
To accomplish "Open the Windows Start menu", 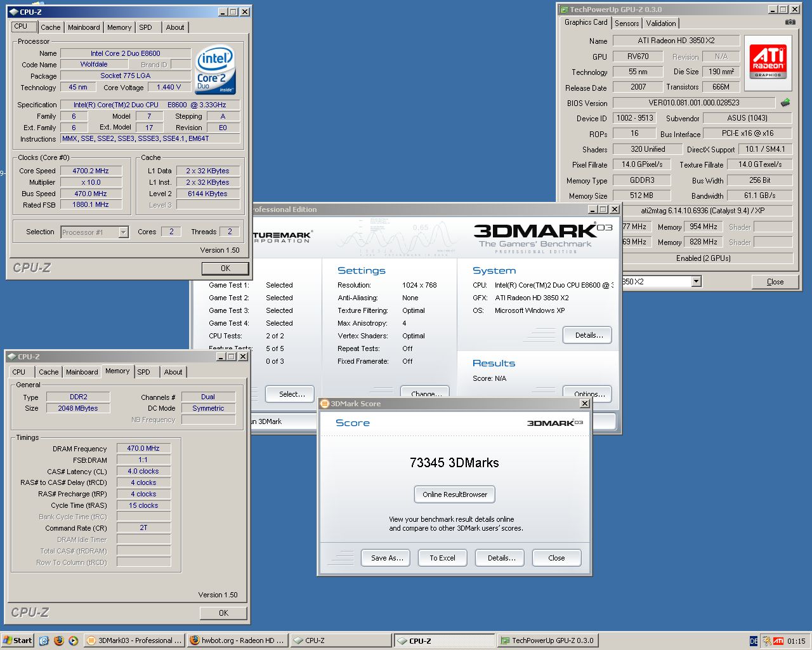I will click(17, 640).
